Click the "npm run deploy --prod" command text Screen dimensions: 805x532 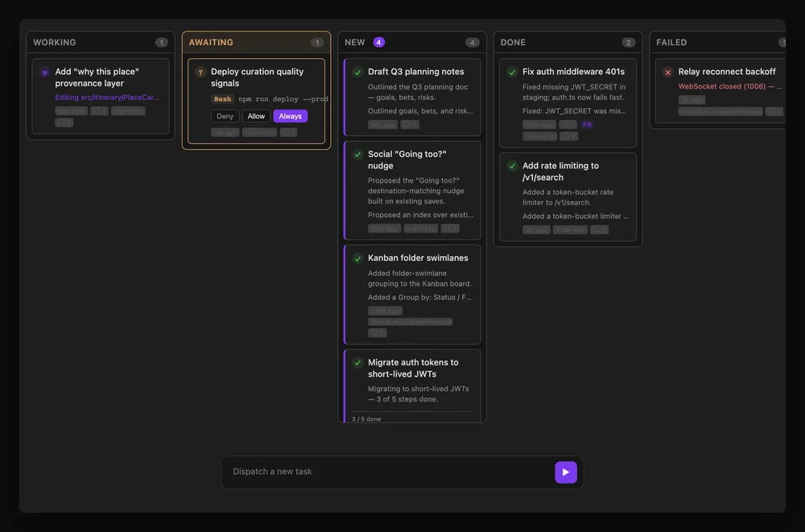[x=283, y=99]
